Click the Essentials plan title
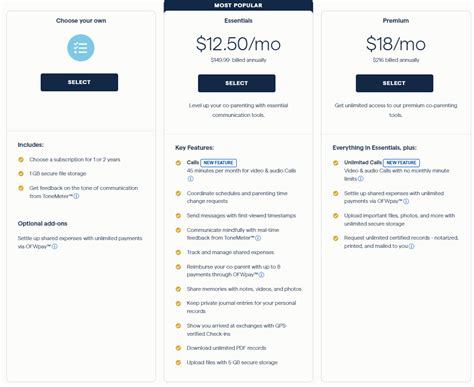This screenshot has width=474, height=387. pyautogui.click(x=238, y=21)
